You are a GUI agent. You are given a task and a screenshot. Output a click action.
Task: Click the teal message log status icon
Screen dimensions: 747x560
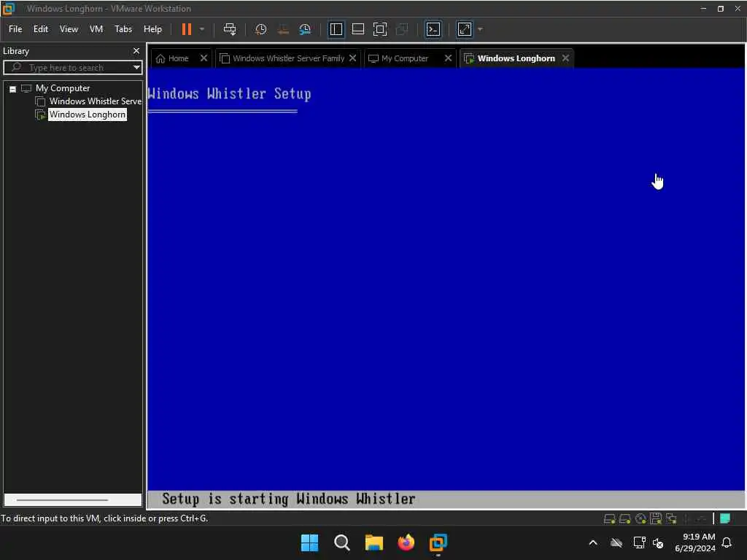coord(725,518)
